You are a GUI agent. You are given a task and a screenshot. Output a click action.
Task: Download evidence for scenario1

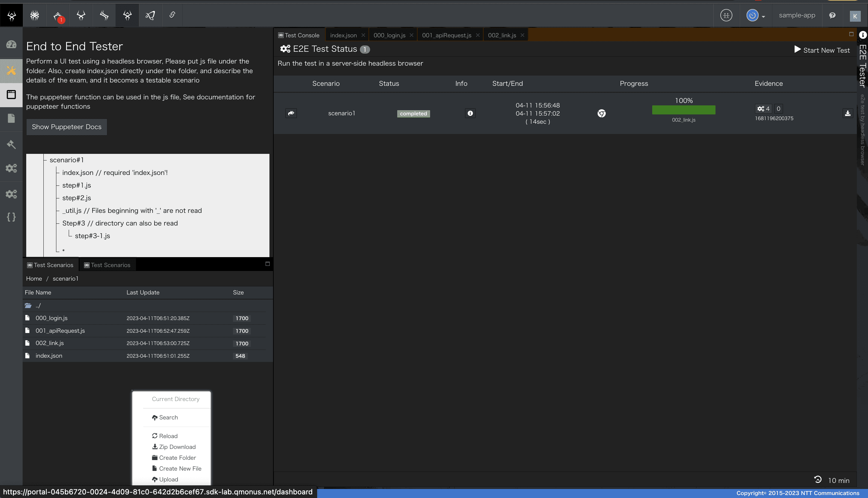point(848,113)
